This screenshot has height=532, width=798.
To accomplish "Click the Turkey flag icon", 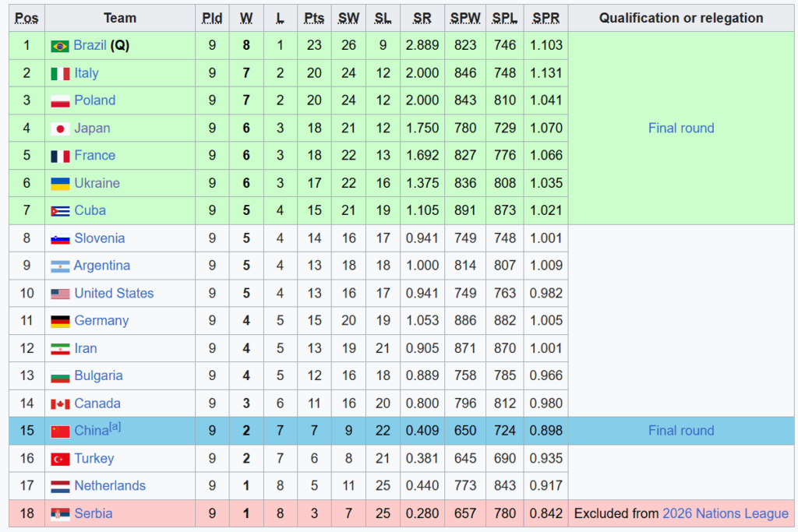I will tap(60, 459).
